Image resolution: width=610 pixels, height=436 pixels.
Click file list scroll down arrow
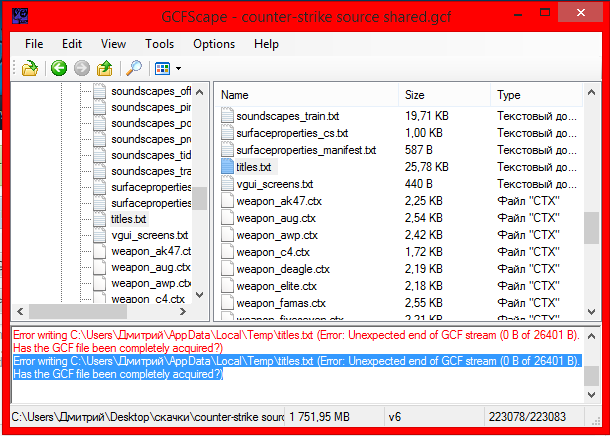591,312
